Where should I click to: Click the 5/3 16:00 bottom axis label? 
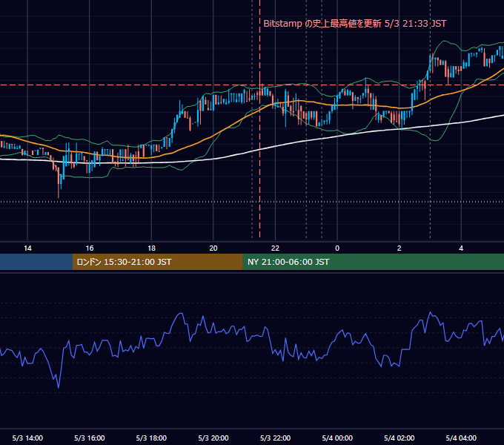[x=90, y=438]
